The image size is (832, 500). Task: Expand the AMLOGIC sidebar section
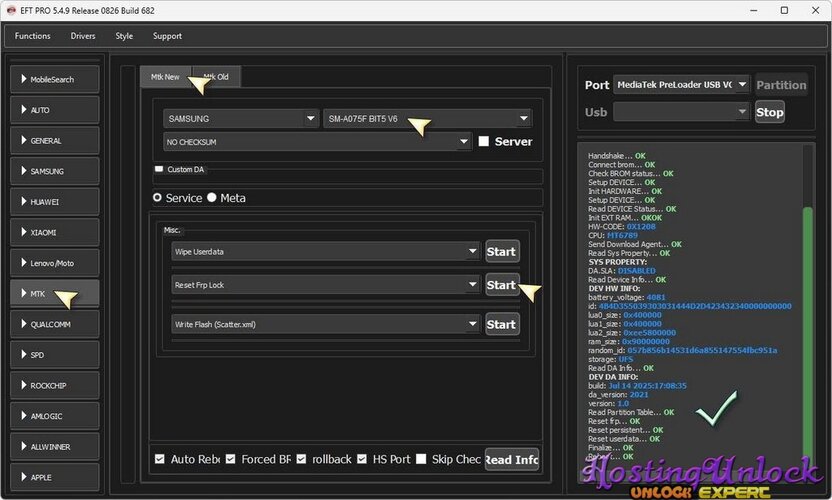pos(54,416)
